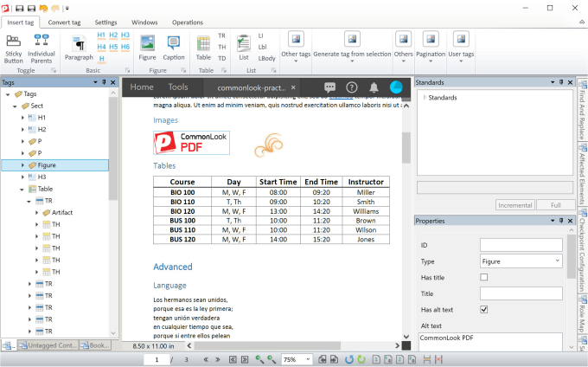Viewport: 588px width, 367px height.
Task: Expand the Standards tree node
Action: (425, 98)
